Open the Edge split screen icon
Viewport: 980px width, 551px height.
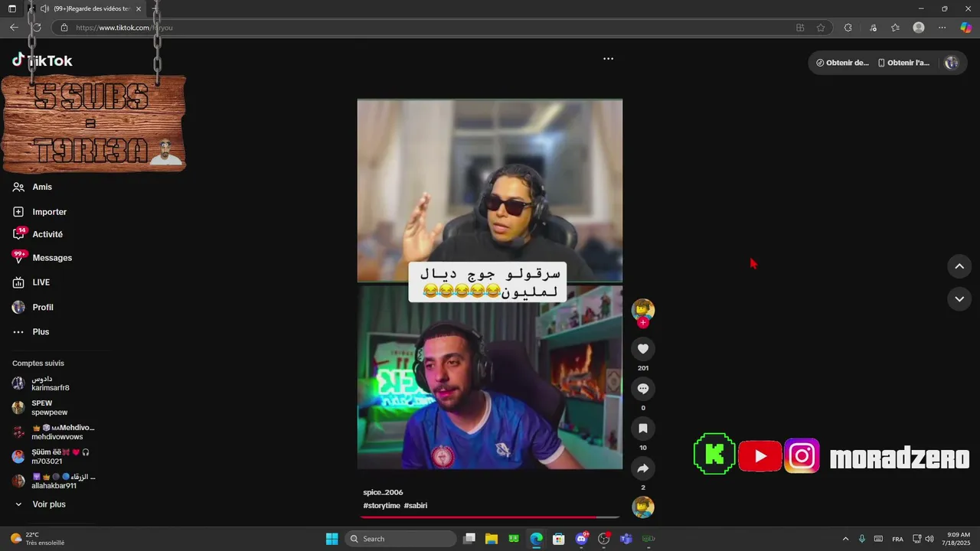[x=800, y=28]
